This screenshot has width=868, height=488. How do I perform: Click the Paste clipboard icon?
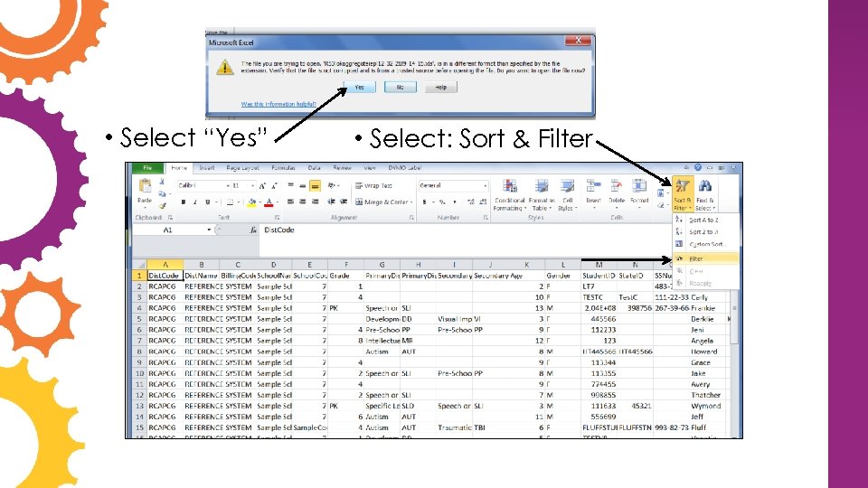point(145,186)
